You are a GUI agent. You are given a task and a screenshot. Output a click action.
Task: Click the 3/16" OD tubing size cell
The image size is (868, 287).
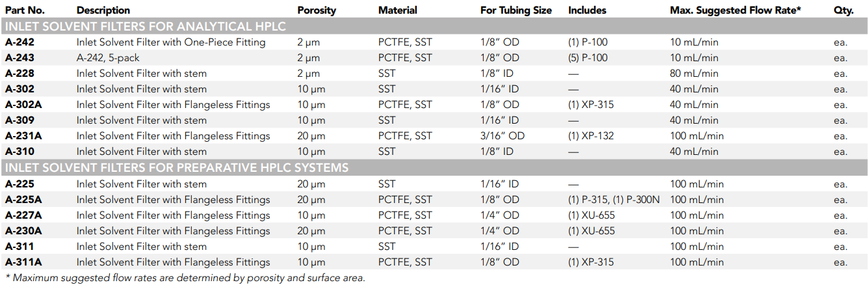click(503, 136)
